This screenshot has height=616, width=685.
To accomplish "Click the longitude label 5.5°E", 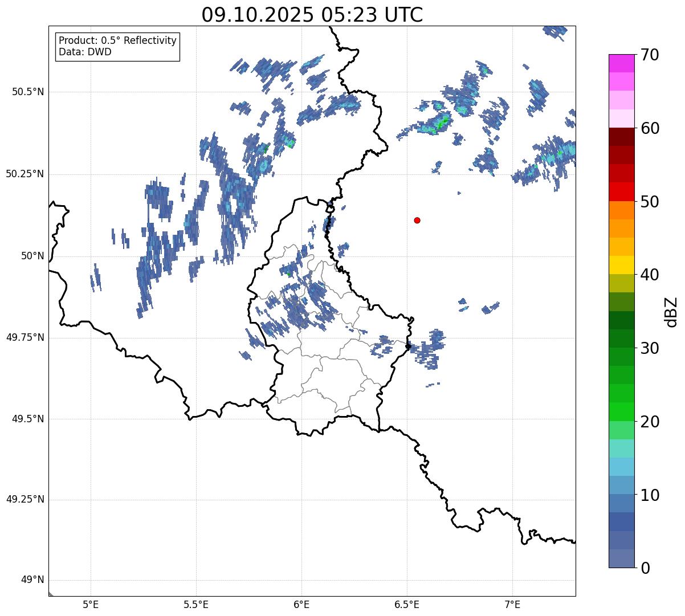I will pos(196,605).
